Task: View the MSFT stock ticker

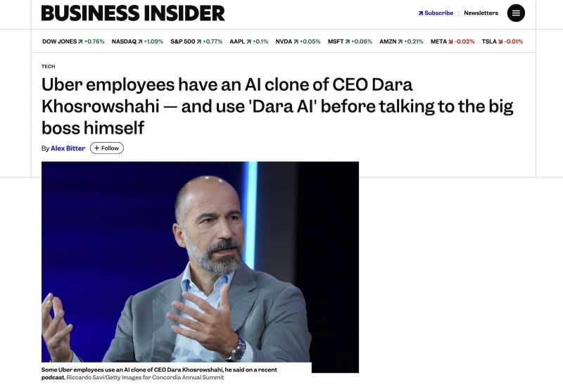Action: pos(335,42)
